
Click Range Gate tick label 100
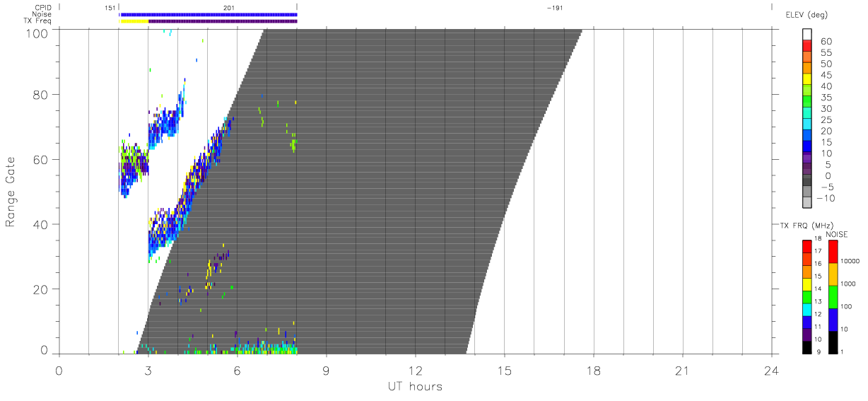click(x=35, y=33)
